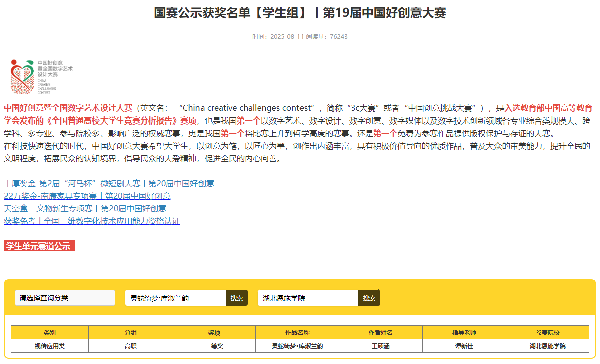Click 搜索 button beside work name field
600x364 pixels.
click(237, 298)
